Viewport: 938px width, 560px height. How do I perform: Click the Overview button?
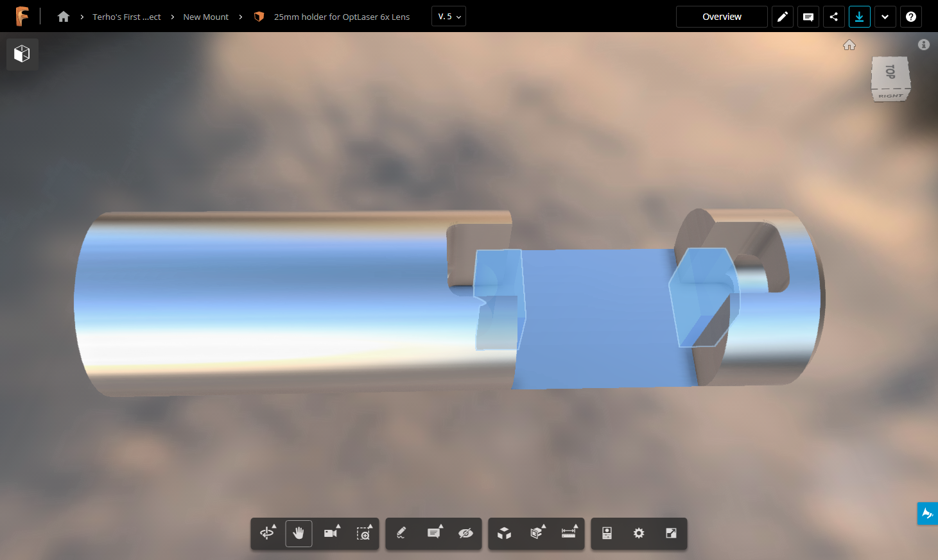tap(722, 17)
